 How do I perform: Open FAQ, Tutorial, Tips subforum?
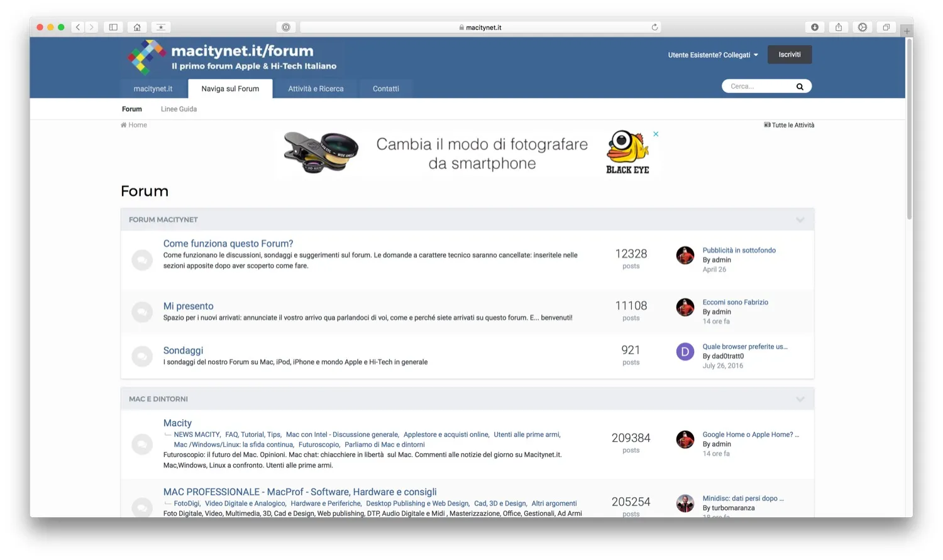[253, 435]
